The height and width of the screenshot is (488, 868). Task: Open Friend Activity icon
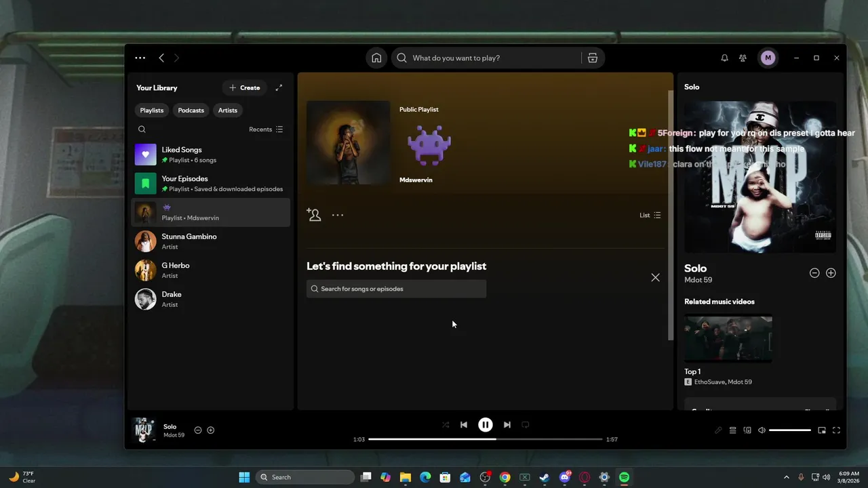743,58
